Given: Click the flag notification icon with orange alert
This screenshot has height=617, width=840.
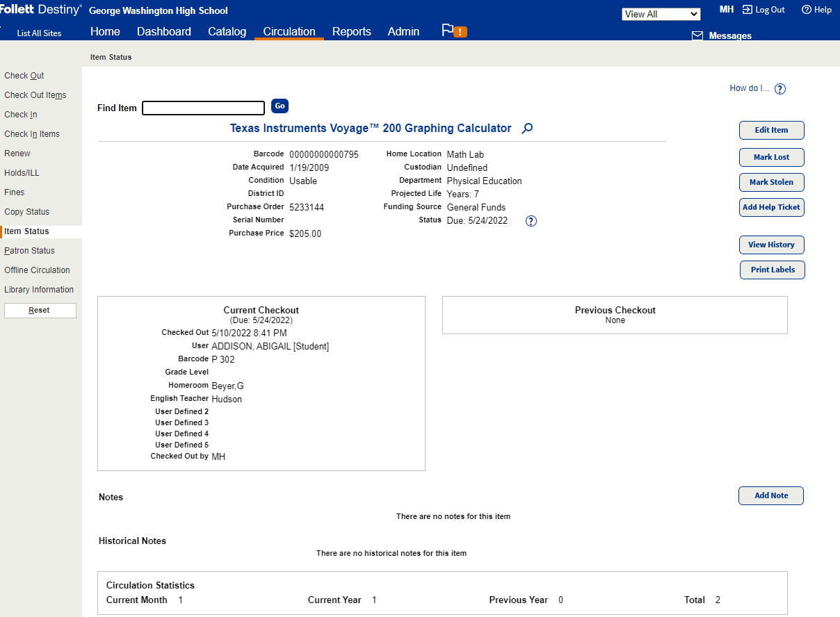Looking at the screenshot, I should point(453,31).
